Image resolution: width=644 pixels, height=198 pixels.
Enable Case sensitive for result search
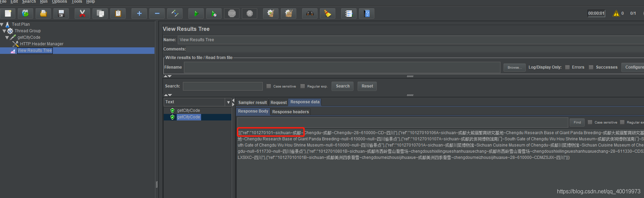[269, 86]
